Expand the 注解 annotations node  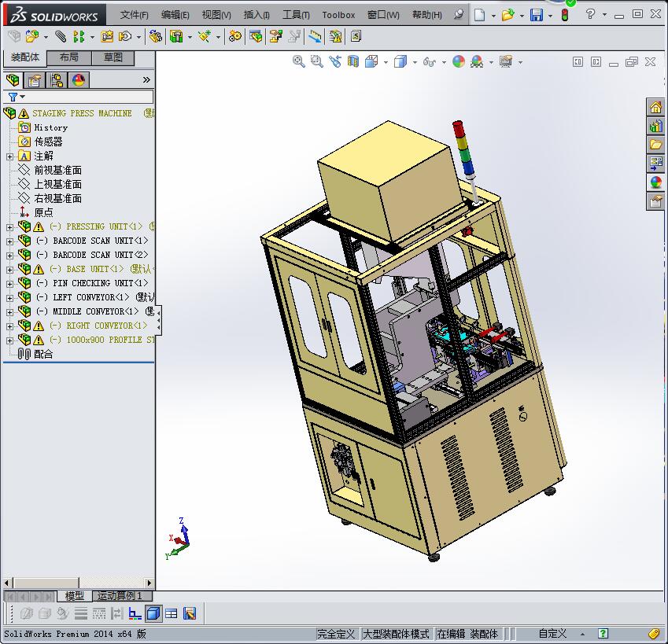[x=9, y=156]
